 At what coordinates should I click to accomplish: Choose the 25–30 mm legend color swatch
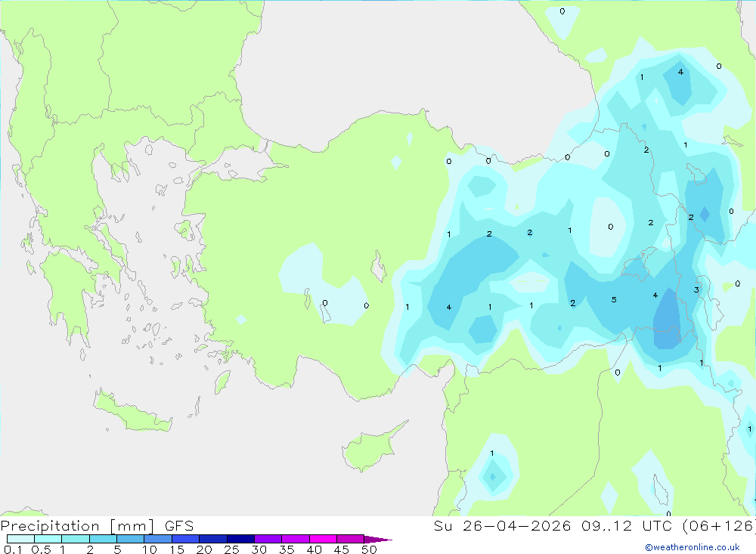pos(240,539)
